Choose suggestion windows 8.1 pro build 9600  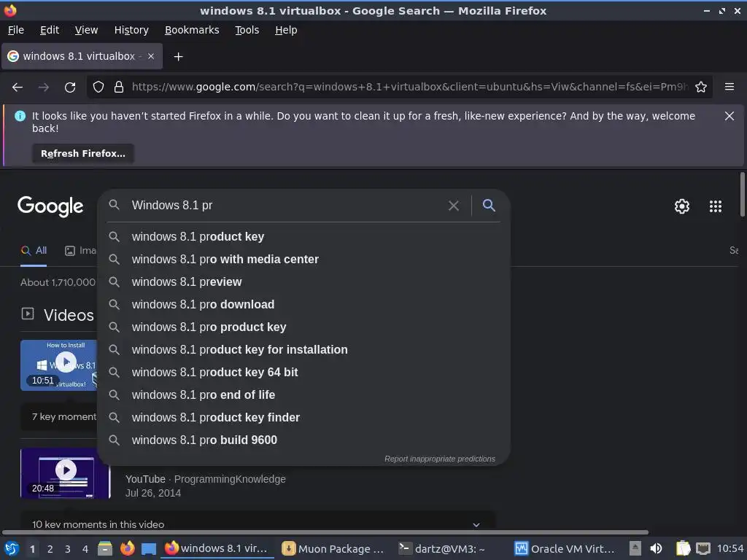click(x=303, y=440)
